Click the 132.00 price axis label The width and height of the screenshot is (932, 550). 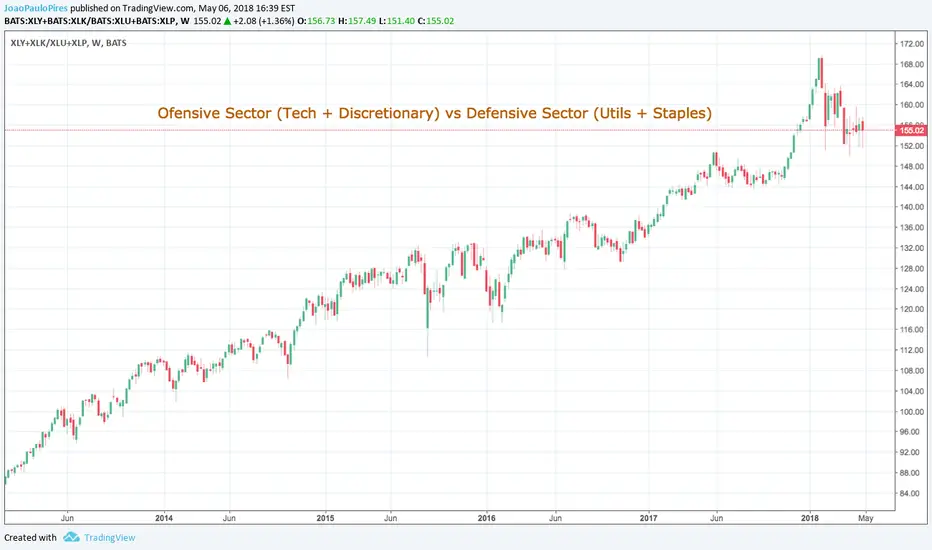912,248
